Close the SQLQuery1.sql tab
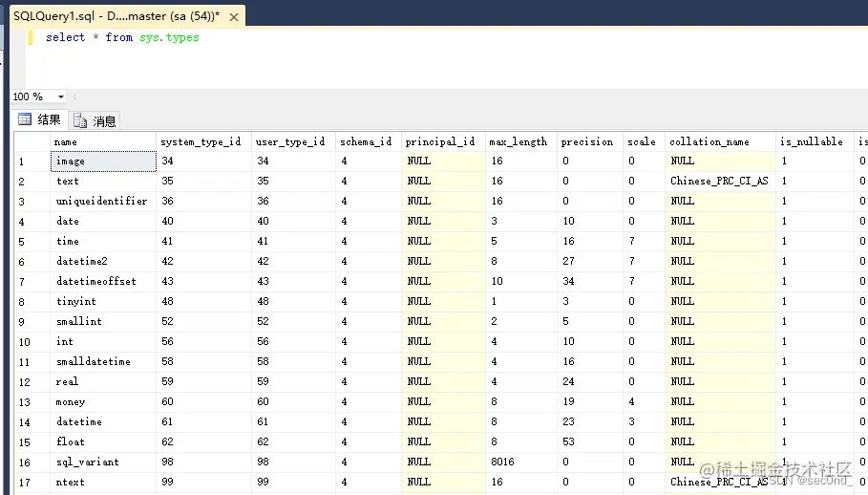 234,17
